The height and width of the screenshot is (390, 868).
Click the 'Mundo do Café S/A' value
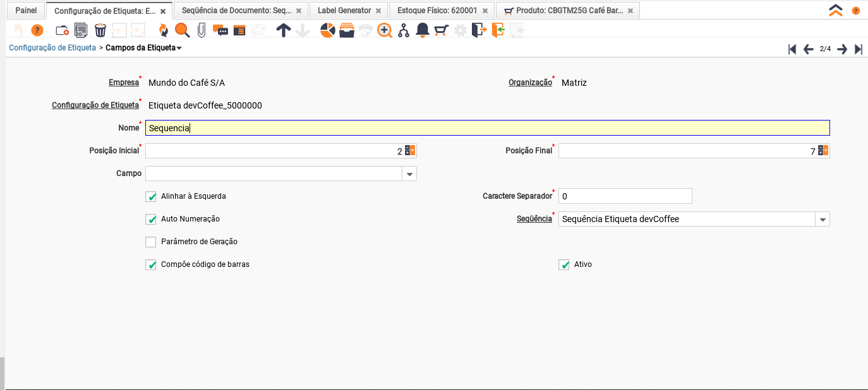186,83
